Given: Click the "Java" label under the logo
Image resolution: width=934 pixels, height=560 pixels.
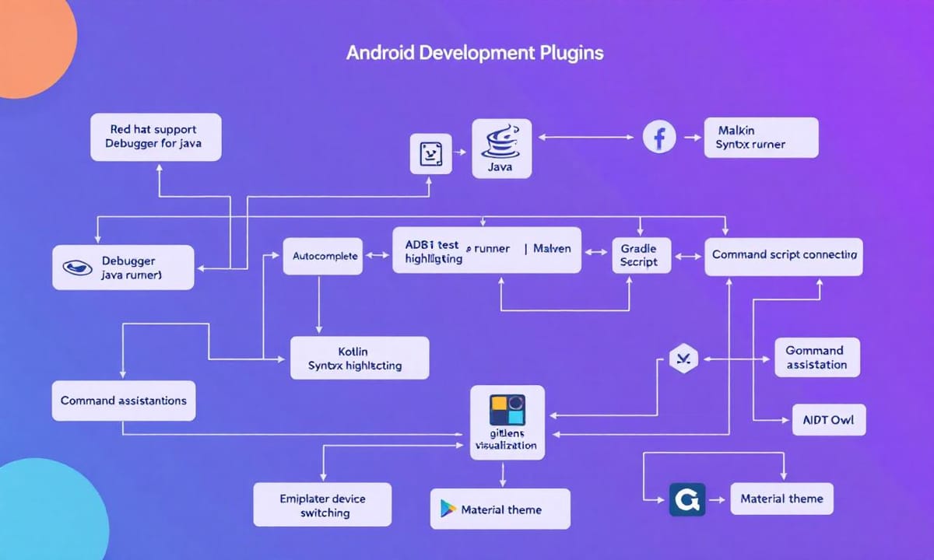Looking at the screenshot, I should click(500, 167).
